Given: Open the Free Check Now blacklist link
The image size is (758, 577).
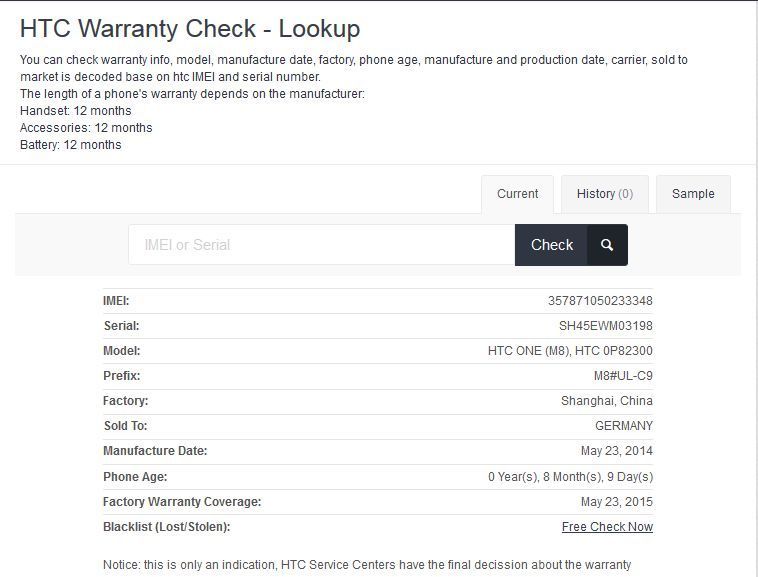Looking at the screenshot, I should (x=607, y=527).
